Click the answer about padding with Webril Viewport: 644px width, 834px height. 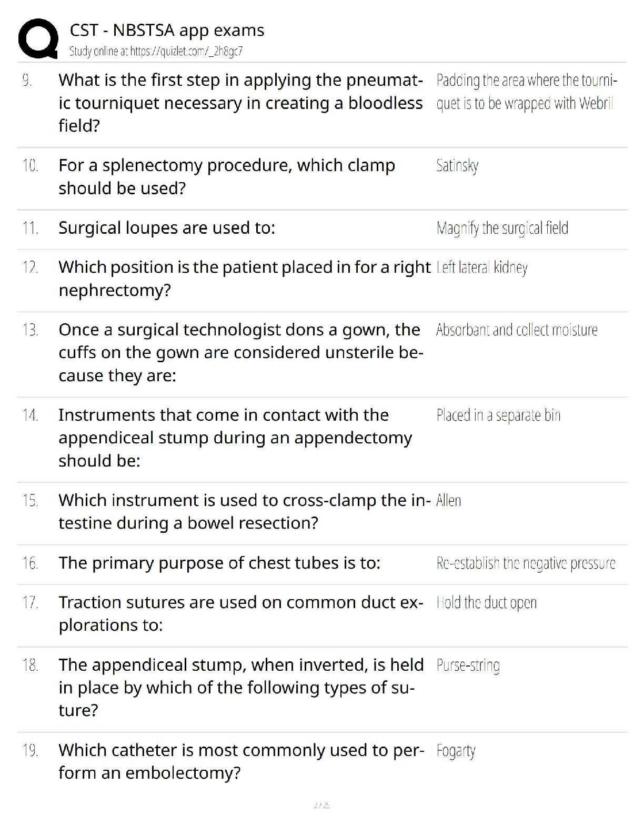526,92
